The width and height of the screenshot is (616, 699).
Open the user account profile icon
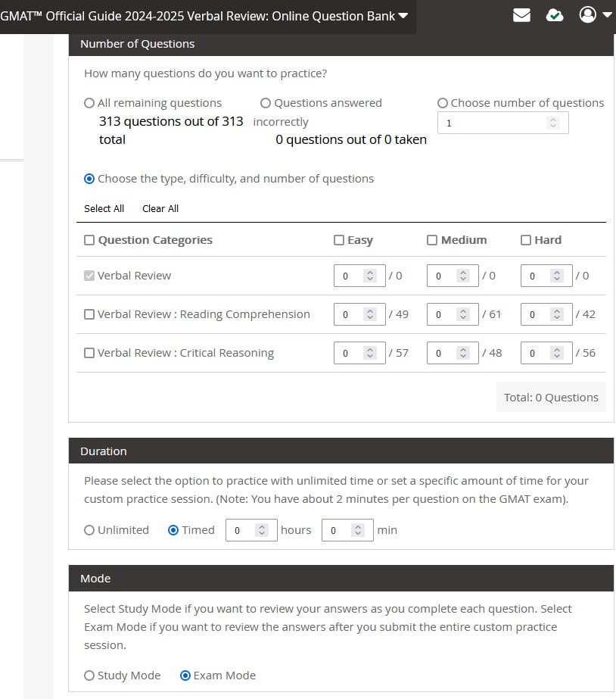click(588, 14)
